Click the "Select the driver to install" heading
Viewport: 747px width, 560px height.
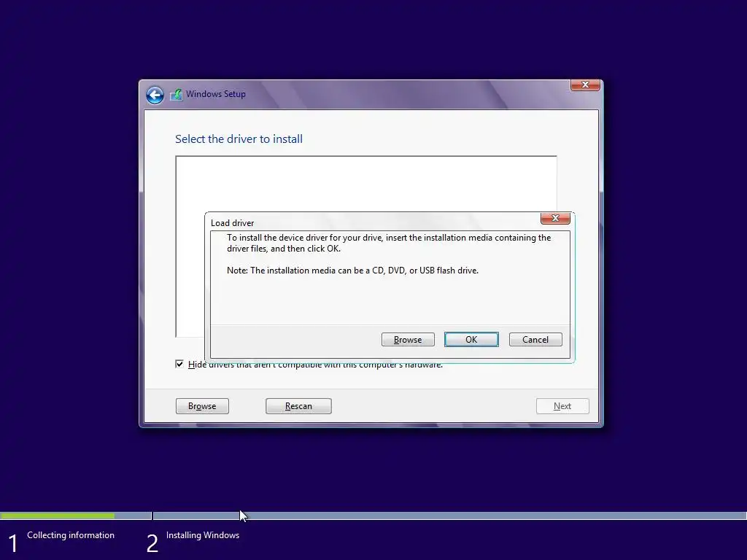pyautogui.click(x=239, y=139)
